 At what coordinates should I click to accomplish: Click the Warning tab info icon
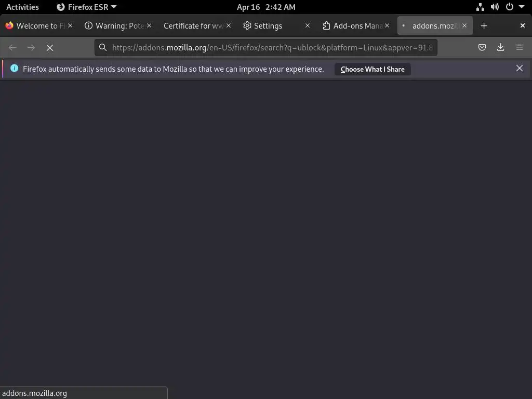[x=88, y=25]
